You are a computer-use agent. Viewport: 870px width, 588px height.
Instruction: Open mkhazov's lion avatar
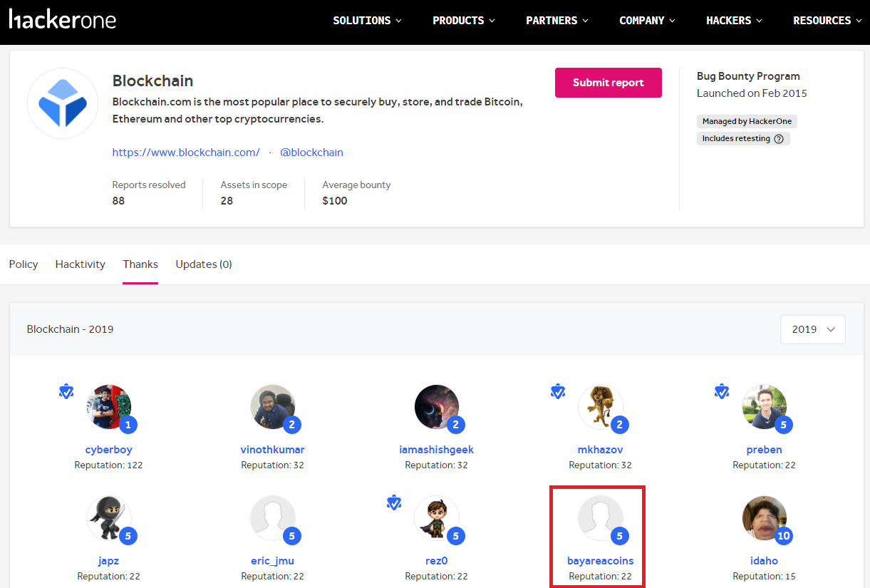tap(600, 407)
